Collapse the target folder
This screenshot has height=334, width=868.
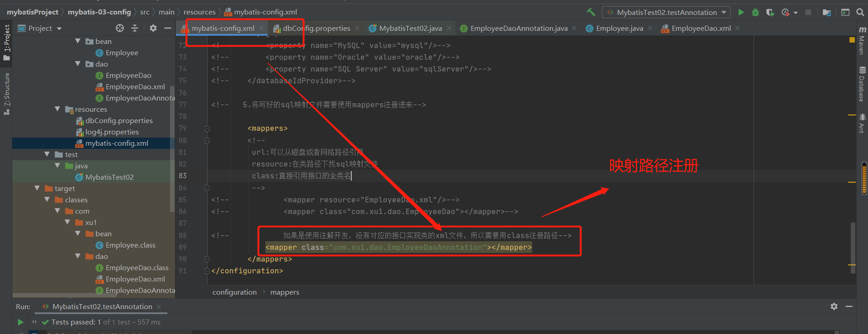[37, 188]
